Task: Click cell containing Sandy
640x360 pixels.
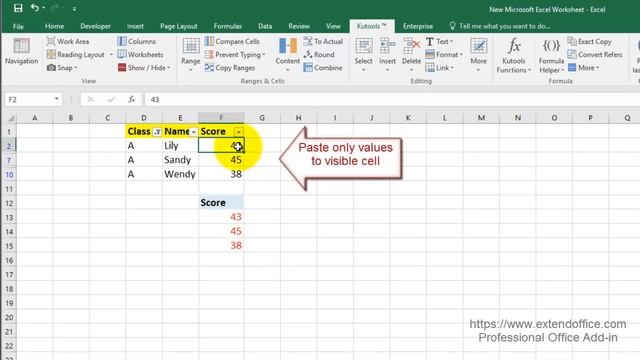Action: tap(180, 160)
